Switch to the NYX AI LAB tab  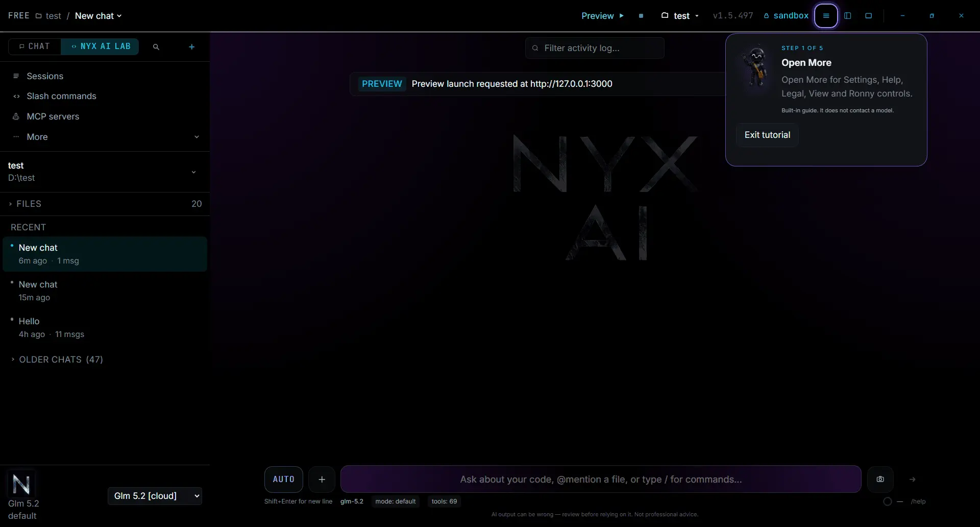click(x=100, y=46)
